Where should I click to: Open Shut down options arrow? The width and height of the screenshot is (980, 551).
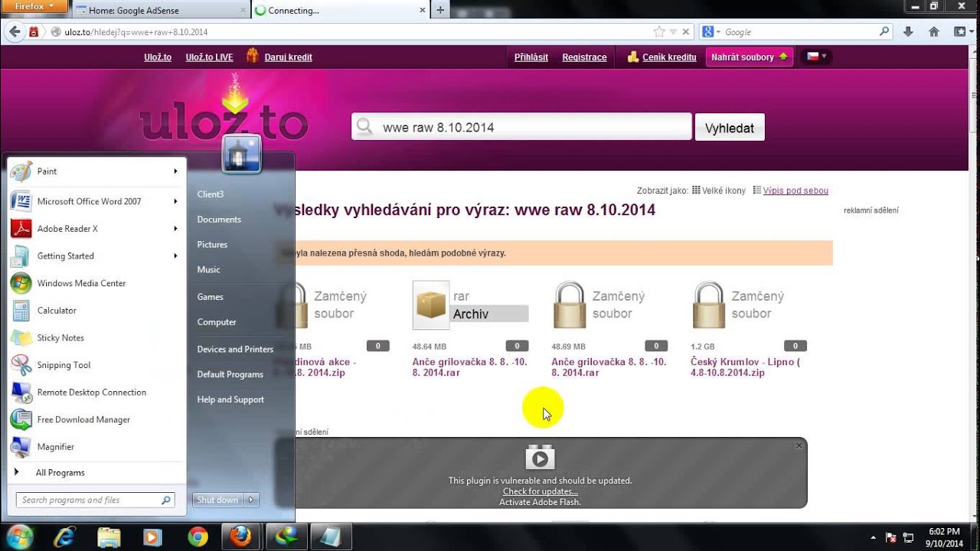click(251, 500)
